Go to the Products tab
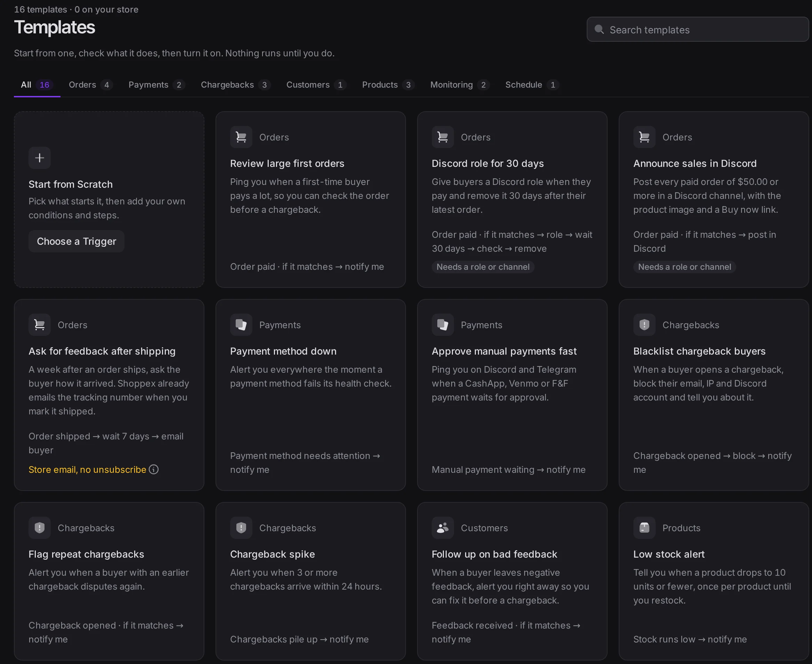 (388, 85)
